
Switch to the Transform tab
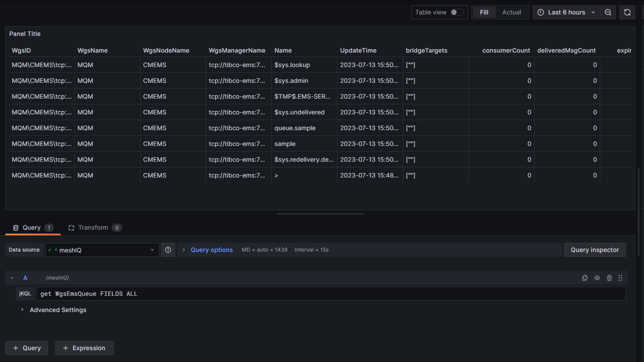tap(95, 228)
